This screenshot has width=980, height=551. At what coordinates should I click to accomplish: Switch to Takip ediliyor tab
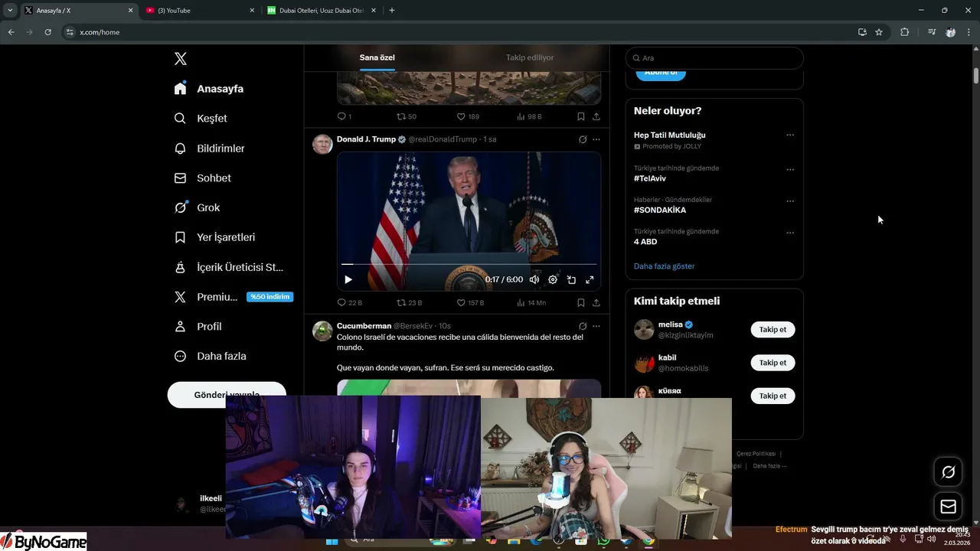pos(530,57)
